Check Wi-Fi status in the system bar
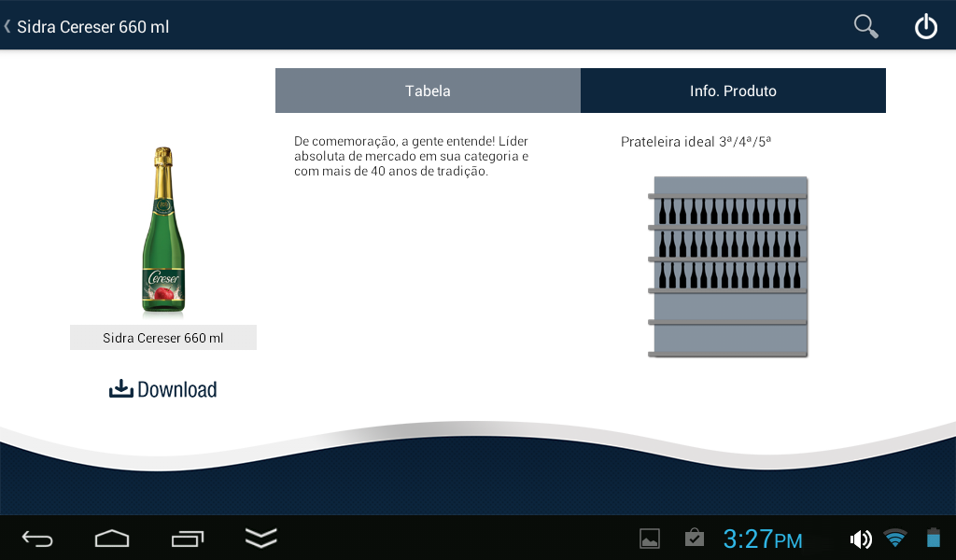 click(895, 538)
